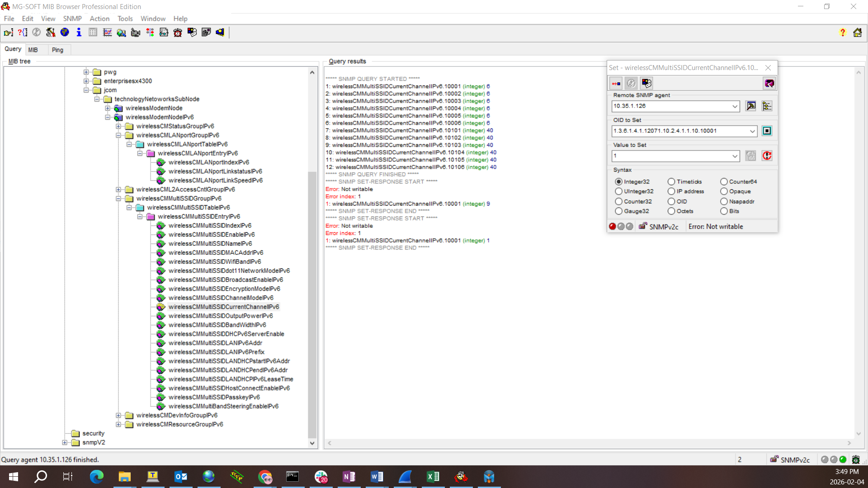Screen dimensions: 868x488
Task: Click the globe icon in main toolbar
Action: point(65,32)
